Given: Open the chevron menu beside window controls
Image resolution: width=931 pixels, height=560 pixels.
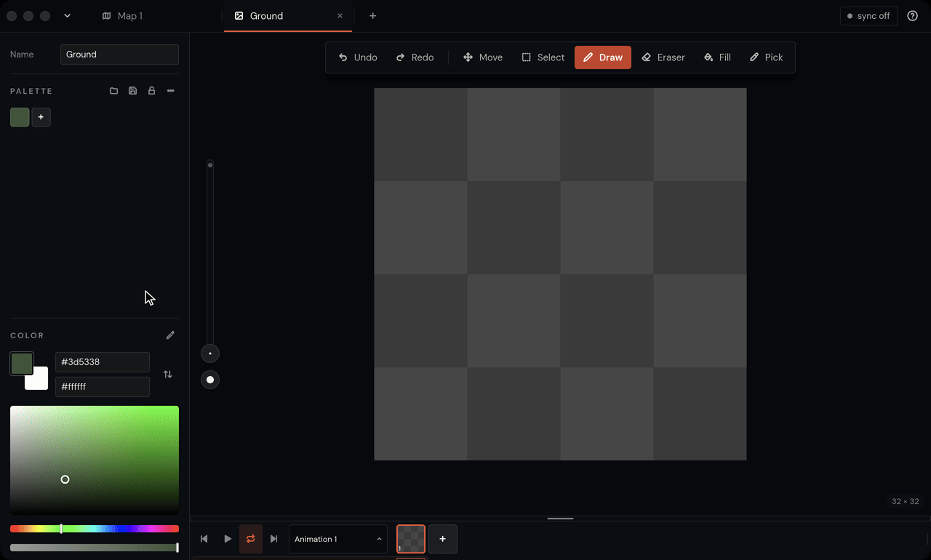Looking at the screenshot, I should 67,16.
